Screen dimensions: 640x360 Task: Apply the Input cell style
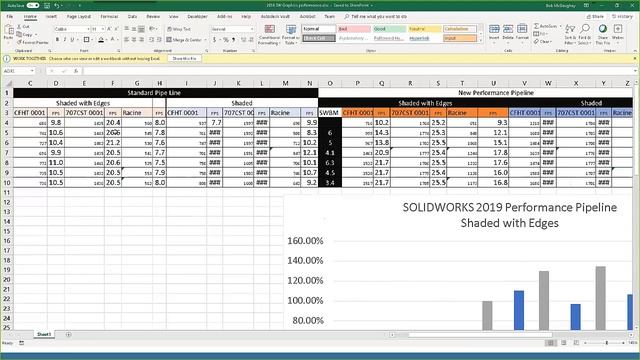460,38
